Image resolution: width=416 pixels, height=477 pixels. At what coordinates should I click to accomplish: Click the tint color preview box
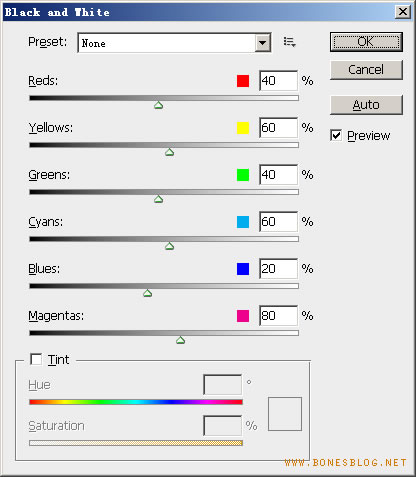(285, 414)
